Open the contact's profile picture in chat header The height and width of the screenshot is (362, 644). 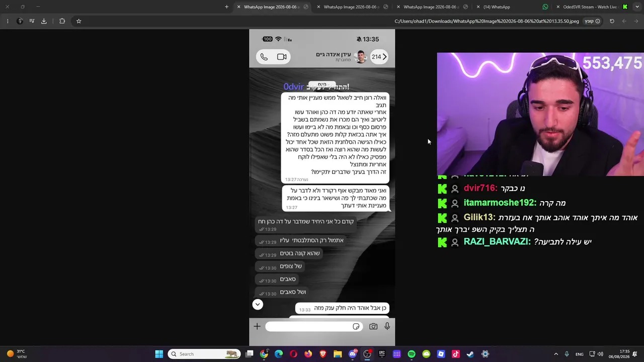(360, 57)
